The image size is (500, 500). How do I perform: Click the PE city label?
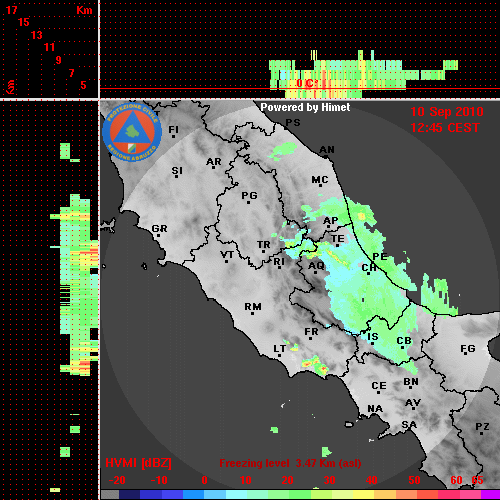tap(380, 256)
